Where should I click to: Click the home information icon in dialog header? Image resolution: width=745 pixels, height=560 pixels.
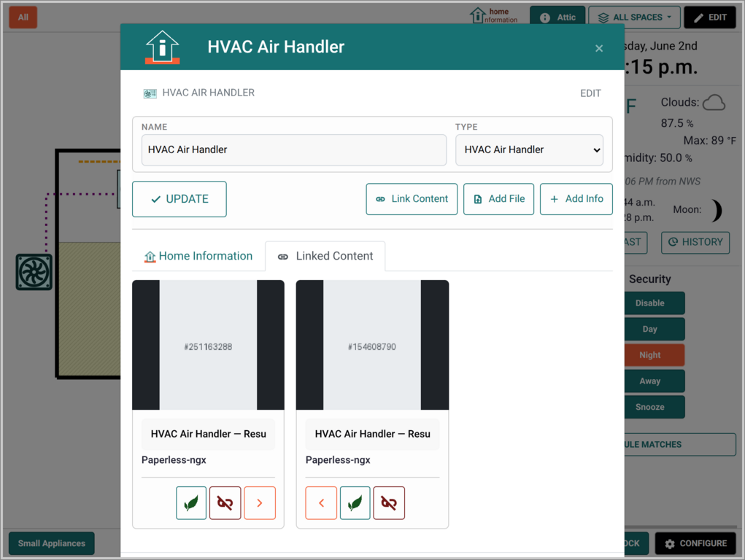click(x=163, y=47)
